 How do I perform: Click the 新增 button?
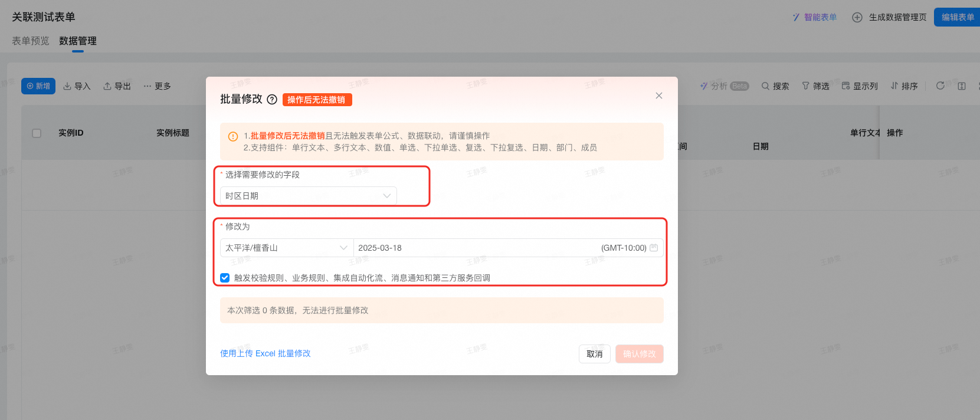38,86
